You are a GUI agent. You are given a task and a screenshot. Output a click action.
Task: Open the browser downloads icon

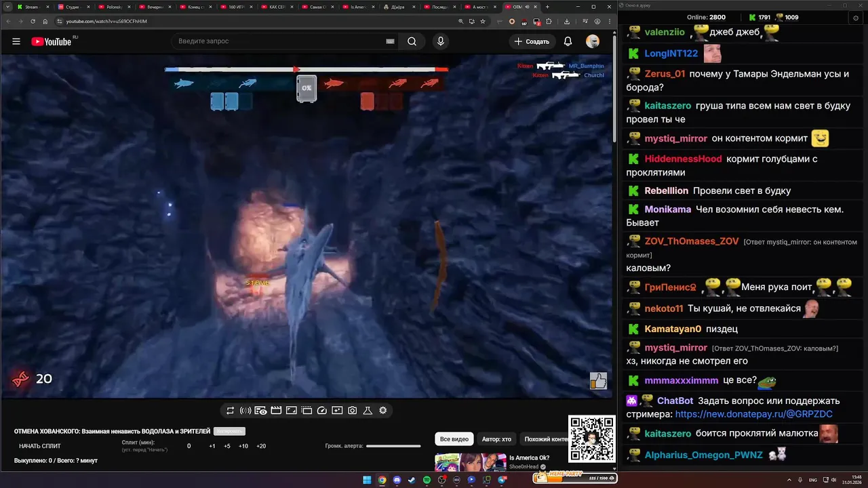tap(567, 21)
